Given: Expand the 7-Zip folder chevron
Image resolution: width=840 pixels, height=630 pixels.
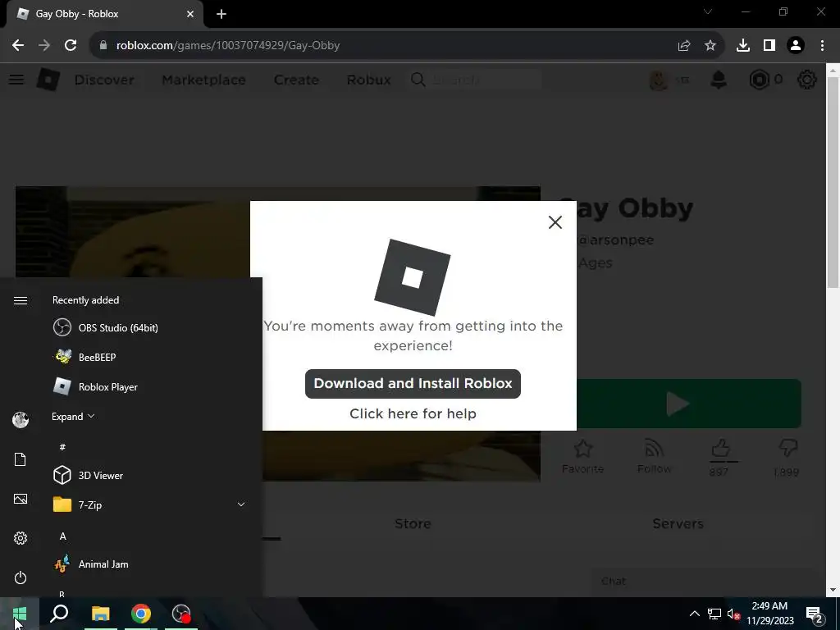Looking at the screenshot, I should coord(241,504).
